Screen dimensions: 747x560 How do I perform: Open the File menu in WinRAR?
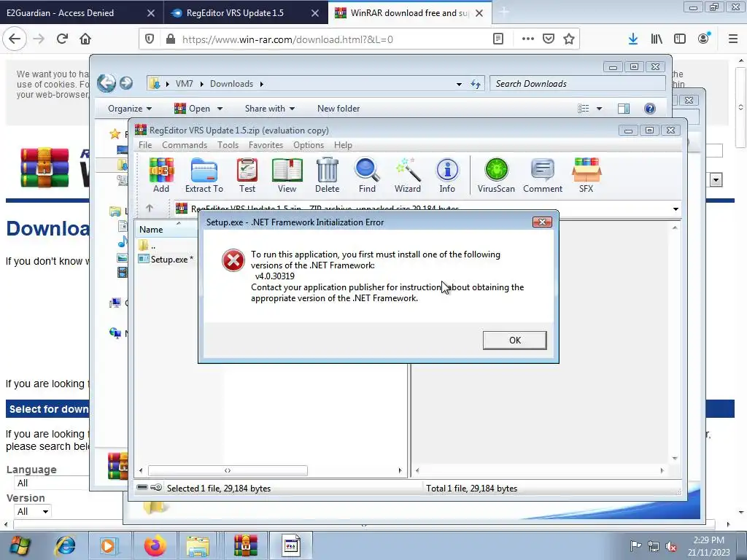click(x=145, y=145)
